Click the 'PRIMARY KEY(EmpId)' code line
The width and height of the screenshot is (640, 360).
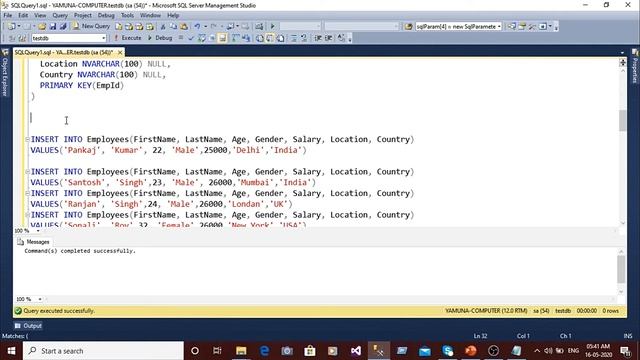click(x=82, y=85)
